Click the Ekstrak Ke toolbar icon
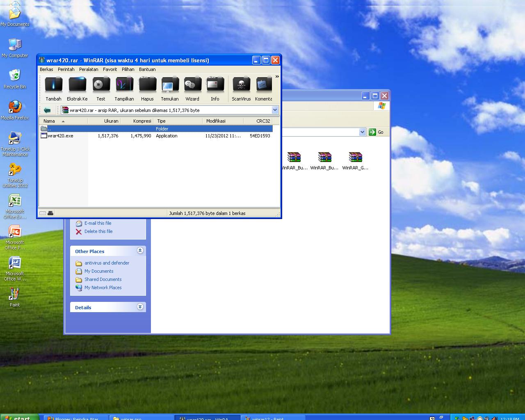The image size is (525, 420). click(x=77, y=89)
